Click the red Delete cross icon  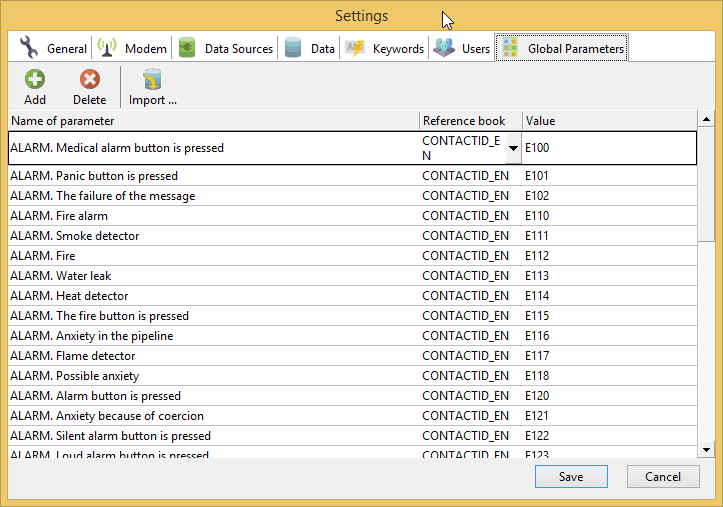coord(89,79)
